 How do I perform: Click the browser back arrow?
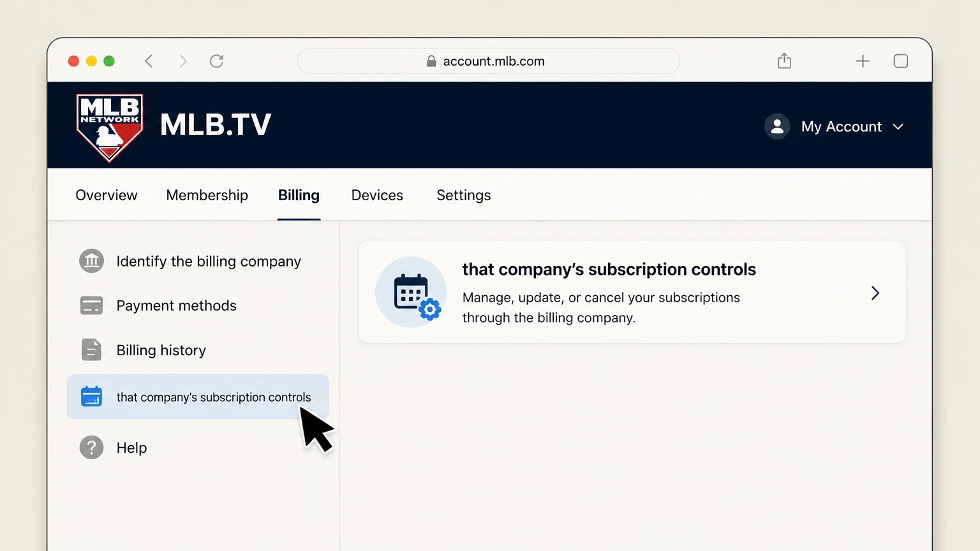click(149, 61)
